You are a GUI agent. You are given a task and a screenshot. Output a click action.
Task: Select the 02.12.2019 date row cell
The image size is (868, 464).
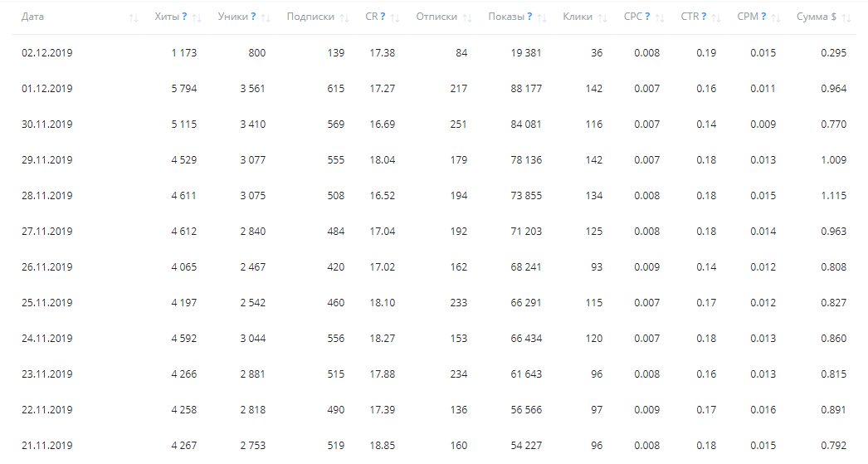click(47, 53)
